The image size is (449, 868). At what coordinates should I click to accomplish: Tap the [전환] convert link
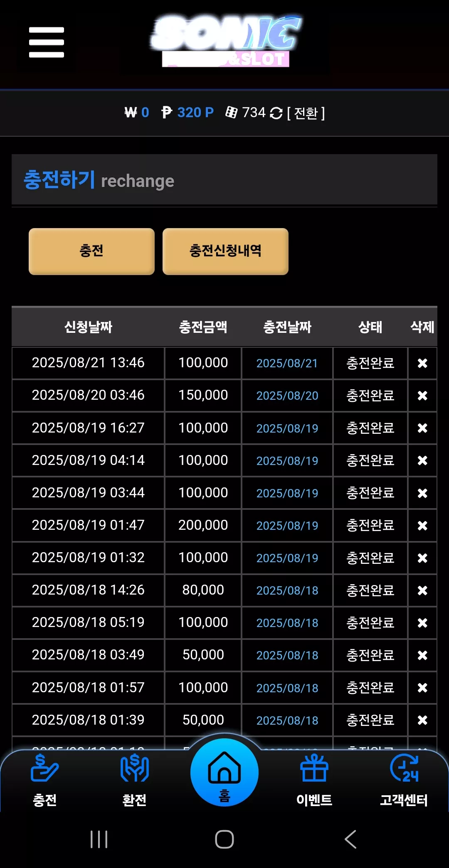[306, 113]
